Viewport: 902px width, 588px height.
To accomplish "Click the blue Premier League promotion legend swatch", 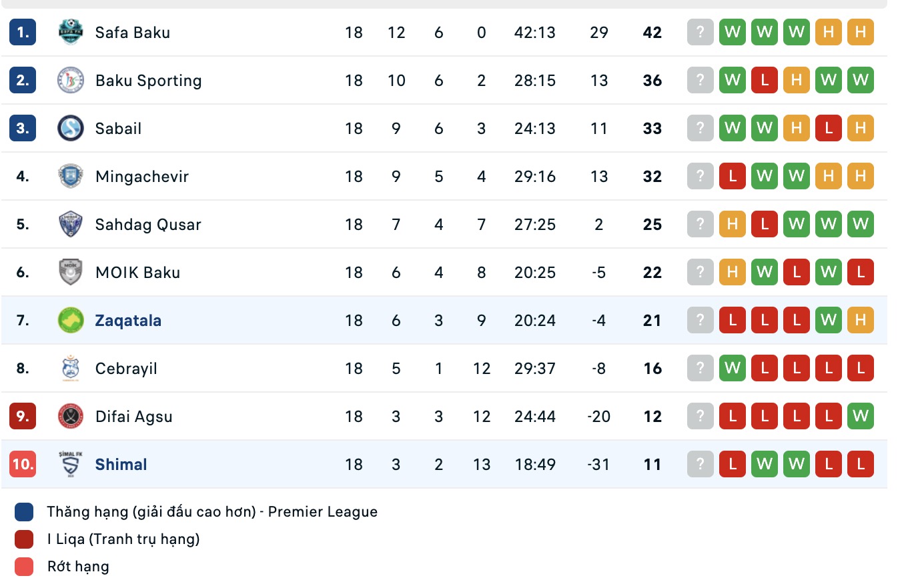I will (x=24, y=512).
